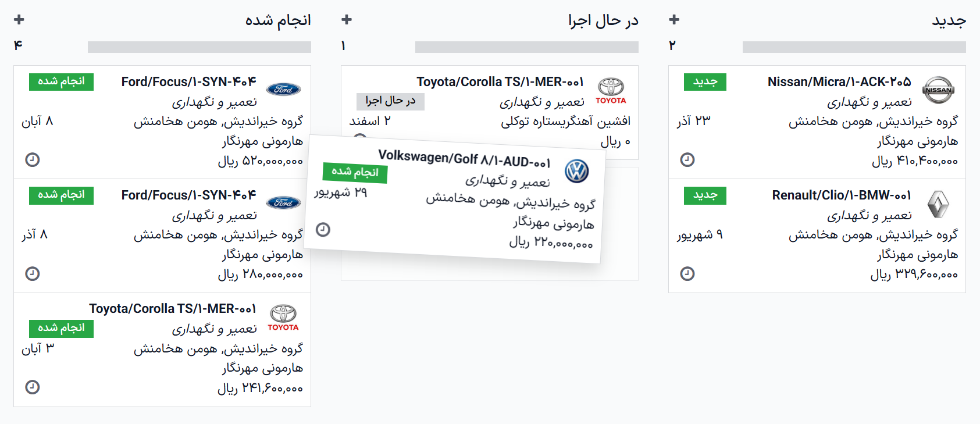Open activity clock on Renault/Clio card
The image size is (980, 424).
point(687,273)
